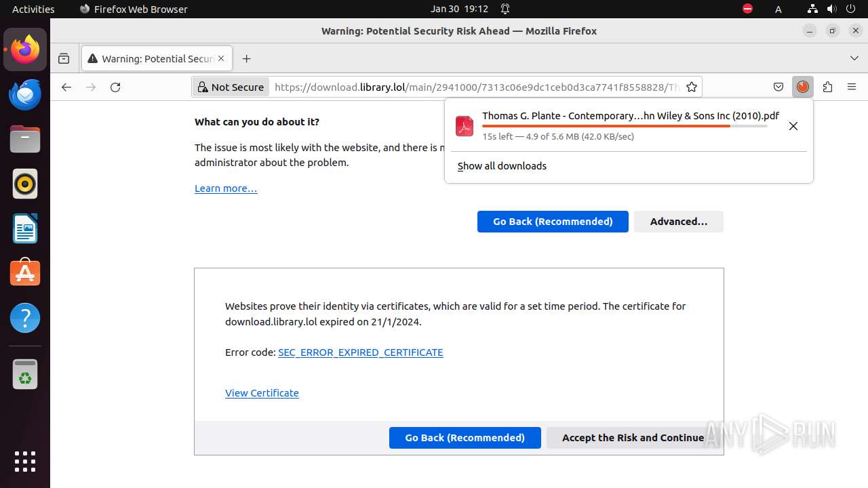Save page to Pocket

(x=778, y=87)
